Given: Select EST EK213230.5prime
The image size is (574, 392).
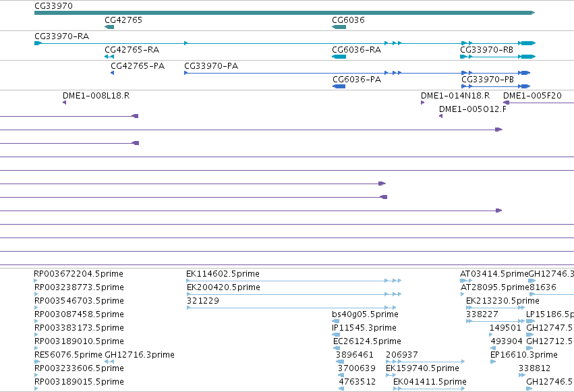Looking at the screenshot, I should coord(495,308).
